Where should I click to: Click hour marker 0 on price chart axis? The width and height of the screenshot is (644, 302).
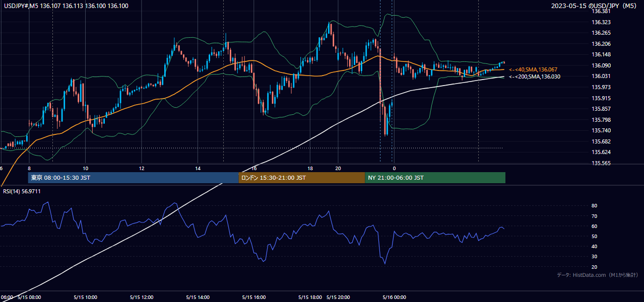point(395,168)
